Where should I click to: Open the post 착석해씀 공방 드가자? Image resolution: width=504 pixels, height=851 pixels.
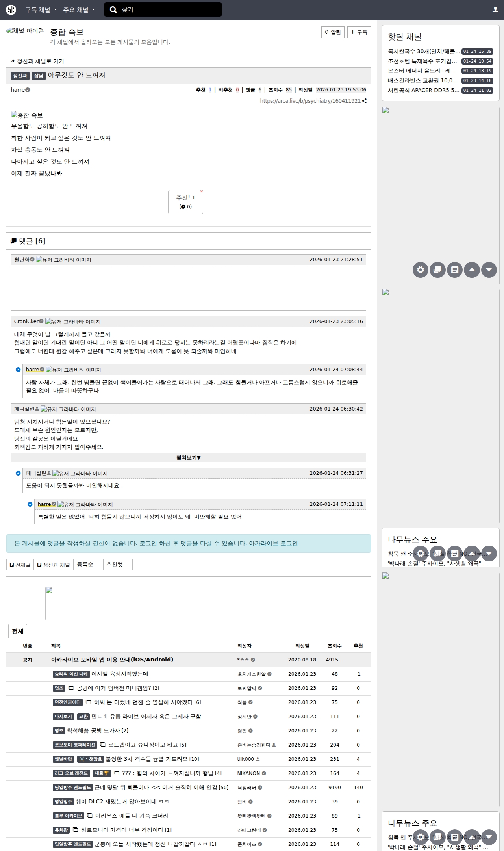[94, 731]
